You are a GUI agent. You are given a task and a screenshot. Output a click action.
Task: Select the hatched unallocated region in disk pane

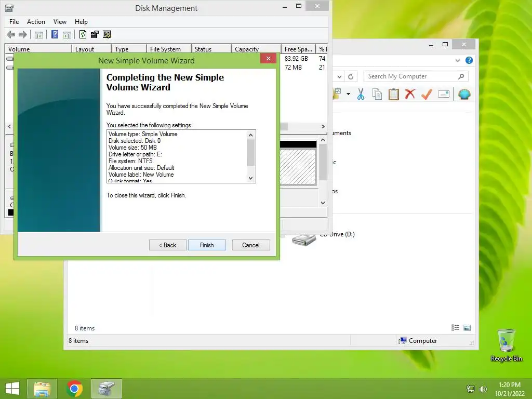point(298,167)
